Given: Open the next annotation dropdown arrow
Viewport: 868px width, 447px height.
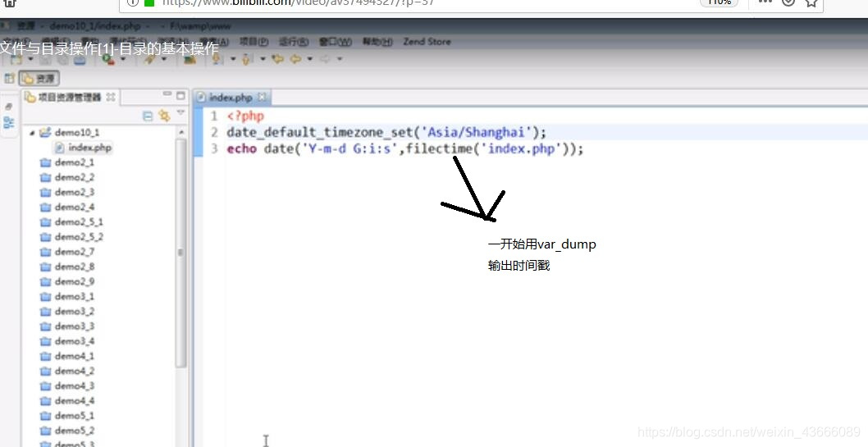Looking at the screenshot, I should click(232, 58).
